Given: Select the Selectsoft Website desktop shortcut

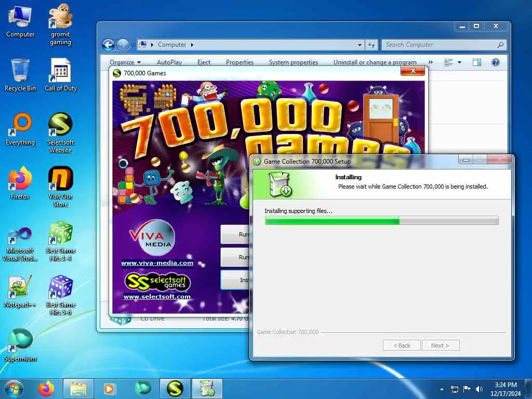Looking at the screenshot, I should [60, 133].
